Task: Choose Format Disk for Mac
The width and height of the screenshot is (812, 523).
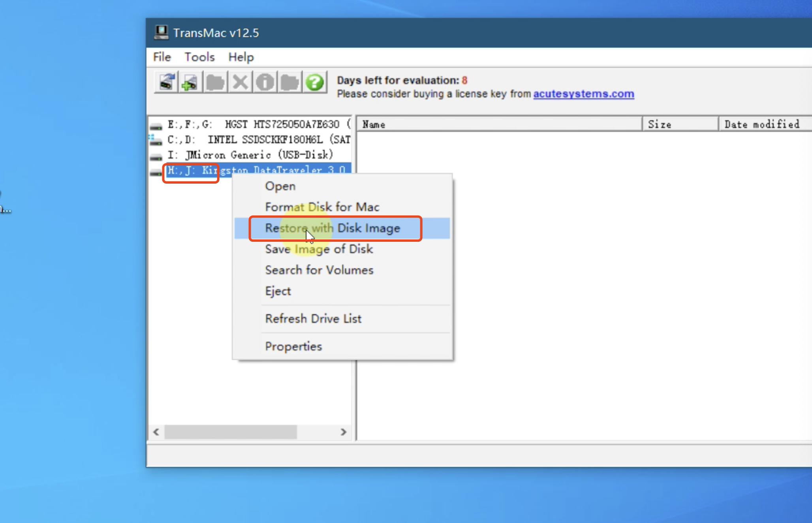Action: [322, 207]
